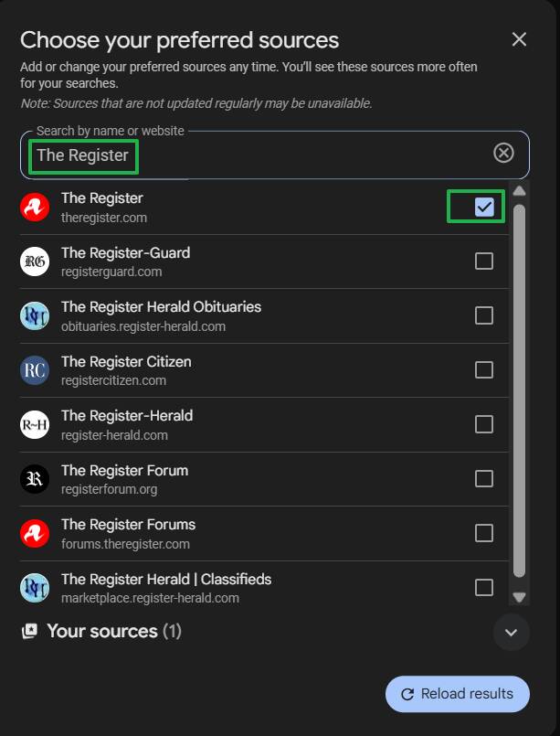The height and width of the screenshot is (736, 560).
Task: Check The Register-Guard checkbox
Action: point(484,261)
